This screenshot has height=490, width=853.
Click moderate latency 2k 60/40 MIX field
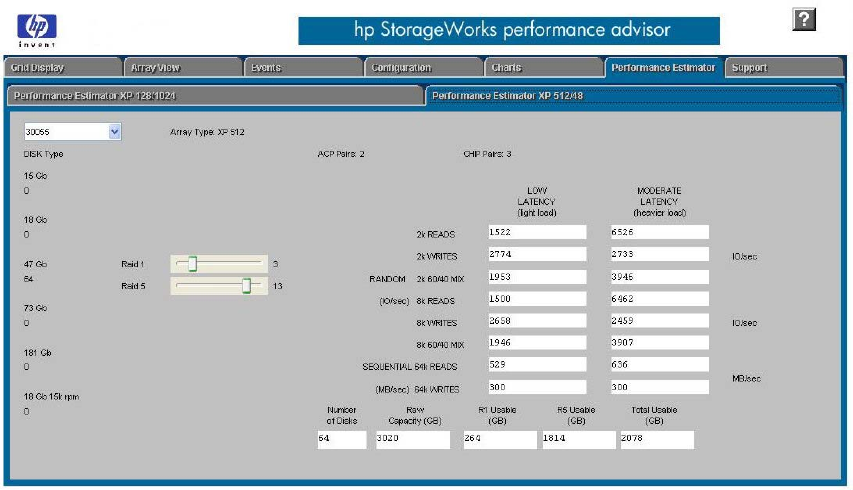click(660, 277)
